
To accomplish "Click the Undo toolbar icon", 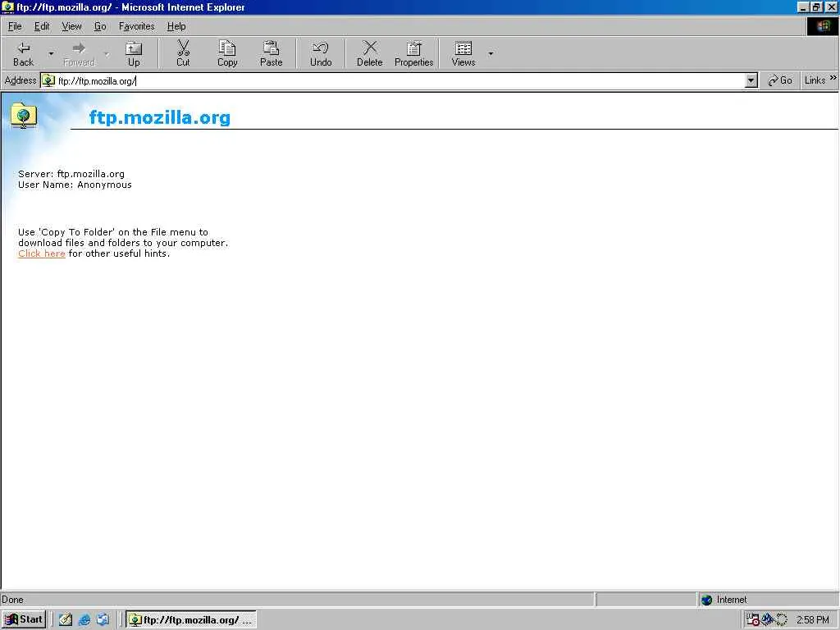I will [x=321, y=48].
